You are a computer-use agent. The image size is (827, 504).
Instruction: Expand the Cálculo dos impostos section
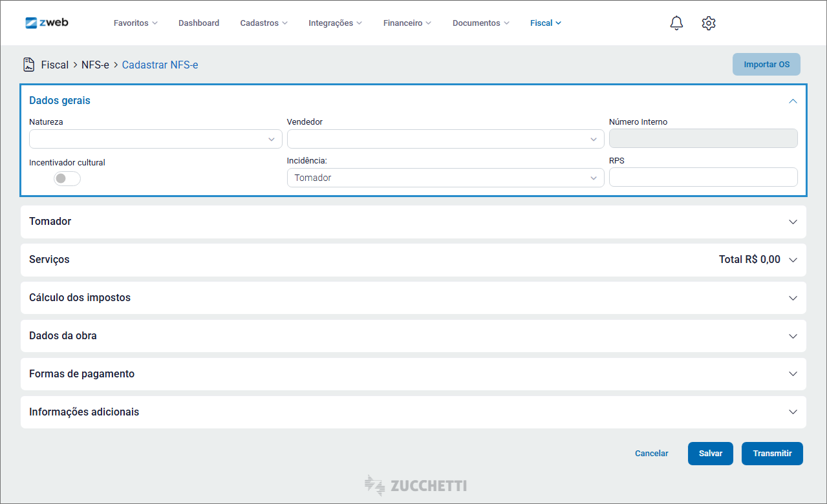(x=793, y=298)
